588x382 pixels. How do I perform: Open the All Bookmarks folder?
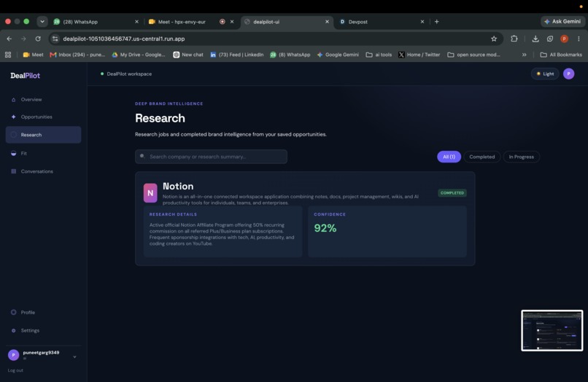(x=561, y=55)
